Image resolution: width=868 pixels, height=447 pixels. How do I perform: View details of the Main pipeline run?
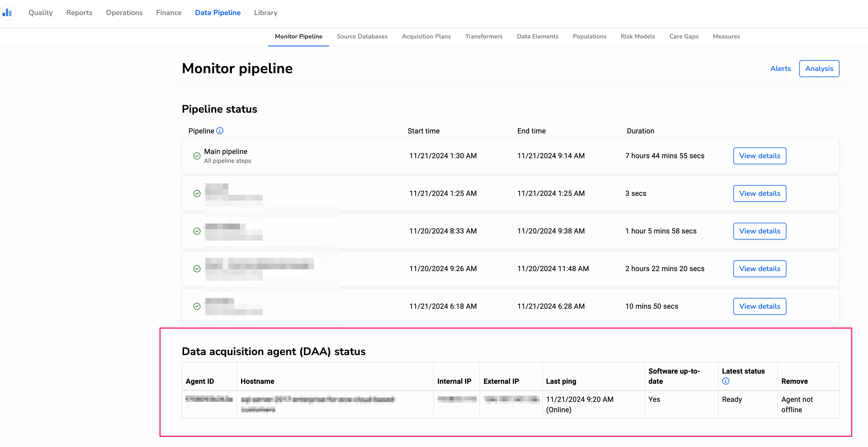759,156
